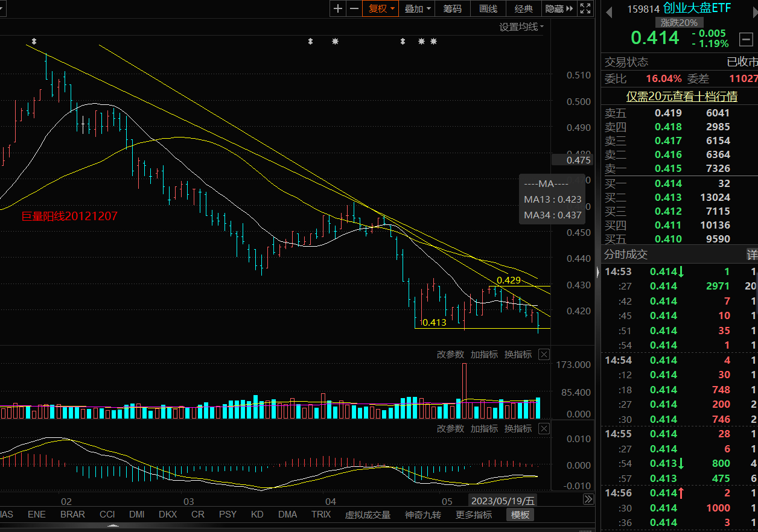Screen dimensions: 758x532
Task: Click the 委比 16.04% value
Action: coord(664,78)
